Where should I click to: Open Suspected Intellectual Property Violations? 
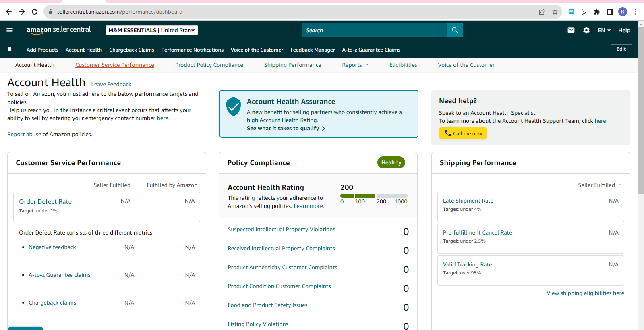282,229
